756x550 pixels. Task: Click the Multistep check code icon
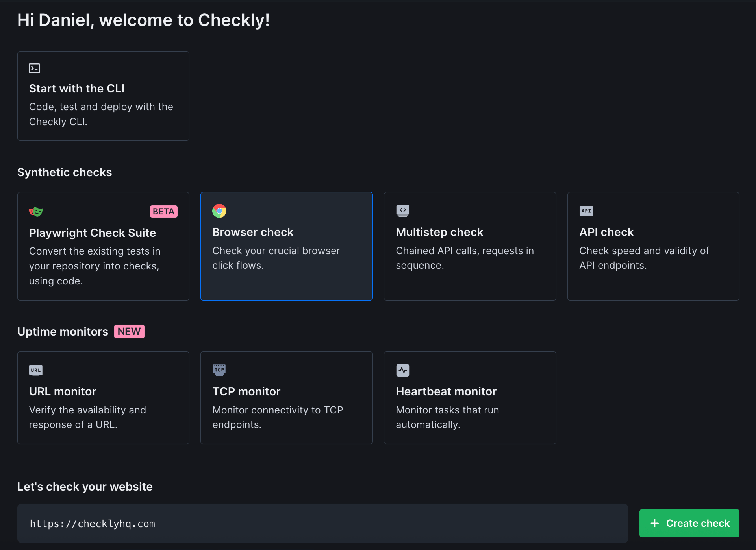click(403, 211)
